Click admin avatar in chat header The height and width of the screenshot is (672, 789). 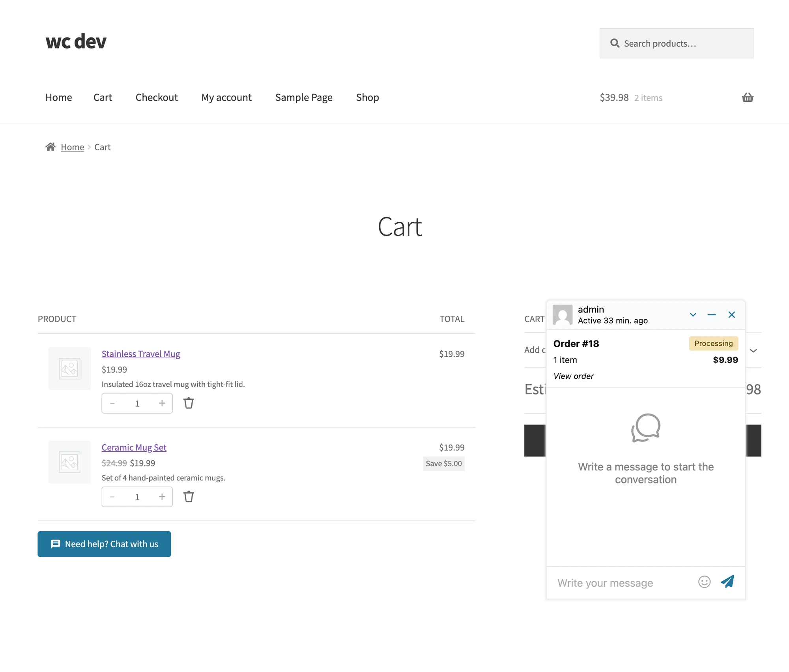tap(562, 314)
